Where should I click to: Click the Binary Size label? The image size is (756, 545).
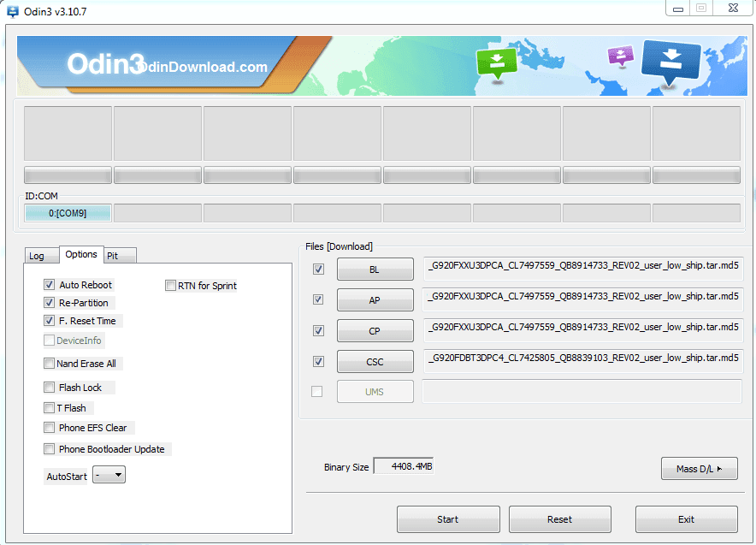tap(346, 467)
